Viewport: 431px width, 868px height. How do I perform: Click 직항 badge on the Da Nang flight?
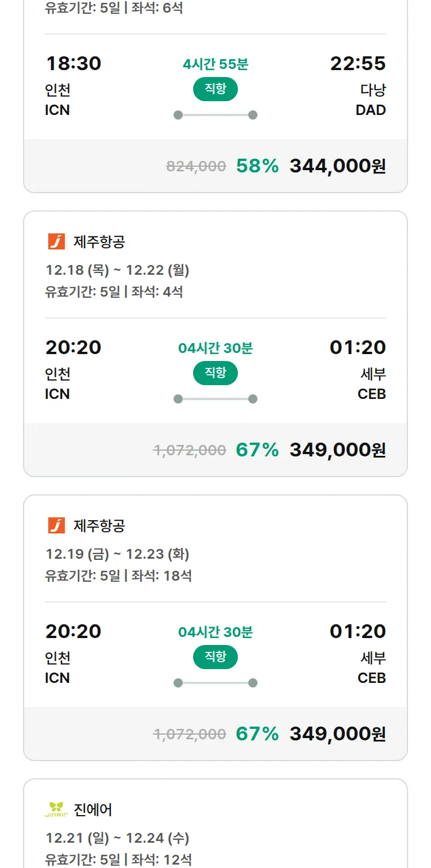point(215,89)
